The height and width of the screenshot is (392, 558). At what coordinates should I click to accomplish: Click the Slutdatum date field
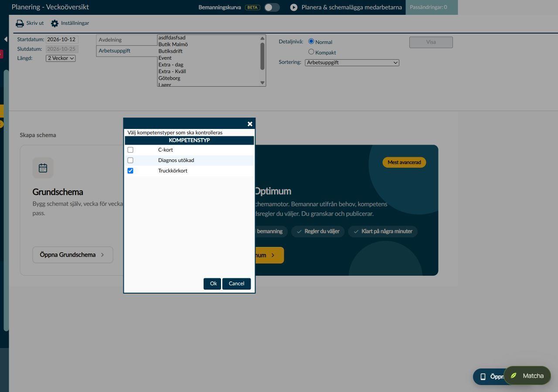(x=62, y=49)
